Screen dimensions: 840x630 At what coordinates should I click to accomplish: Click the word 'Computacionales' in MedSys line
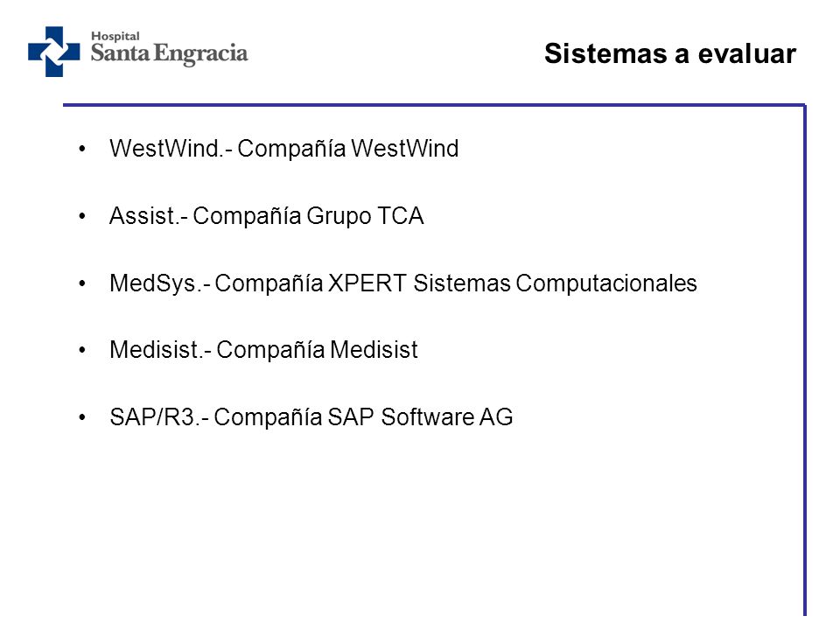click(x=606, y=283)
